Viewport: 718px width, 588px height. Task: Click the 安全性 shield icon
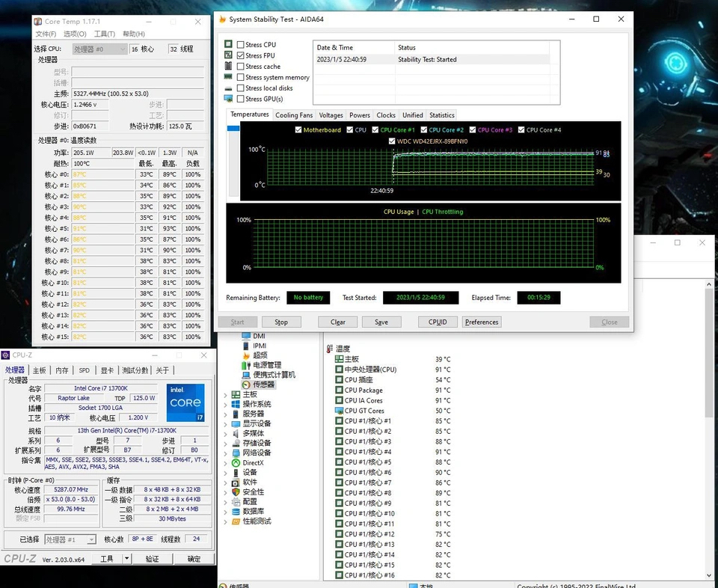236,492
